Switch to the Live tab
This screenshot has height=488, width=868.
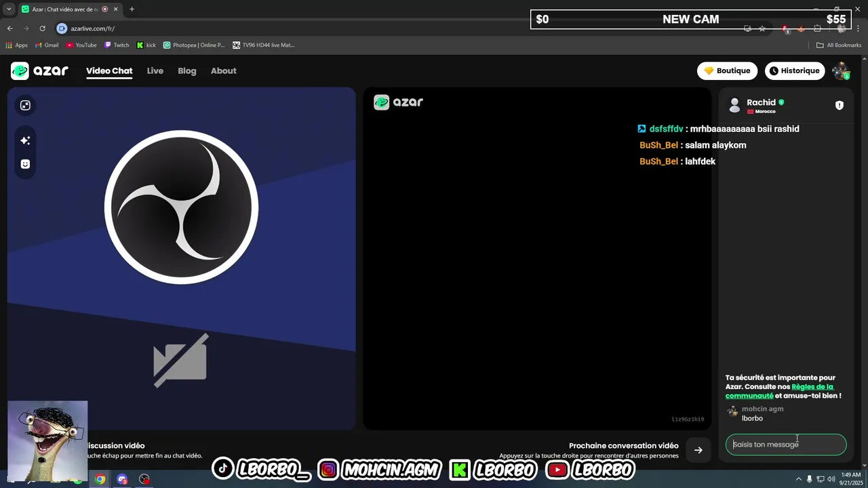pyautogui.click(x=155, y=70)
